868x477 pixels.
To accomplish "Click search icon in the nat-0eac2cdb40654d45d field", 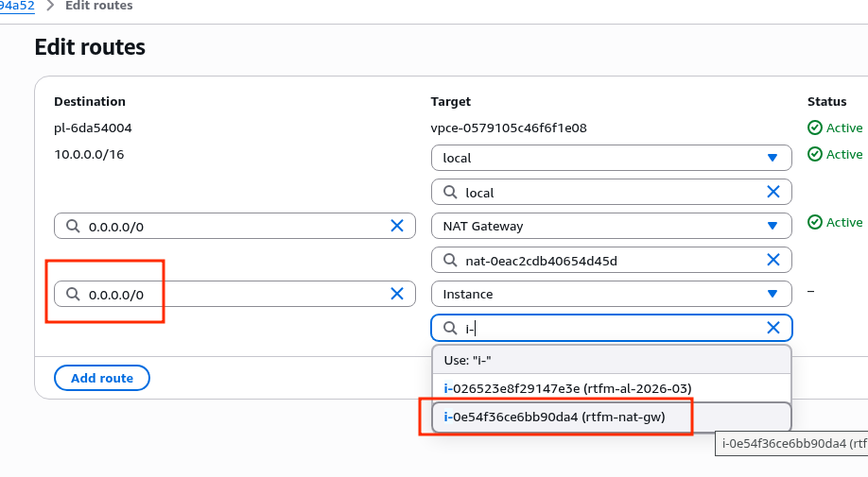I will pos(450,261).
